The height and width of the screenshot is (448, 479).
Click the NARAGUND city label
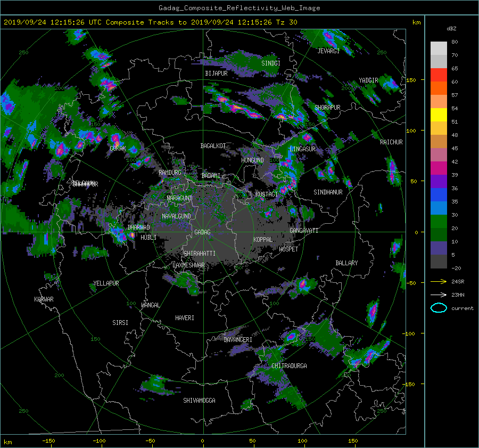click(x=180, y=198)
